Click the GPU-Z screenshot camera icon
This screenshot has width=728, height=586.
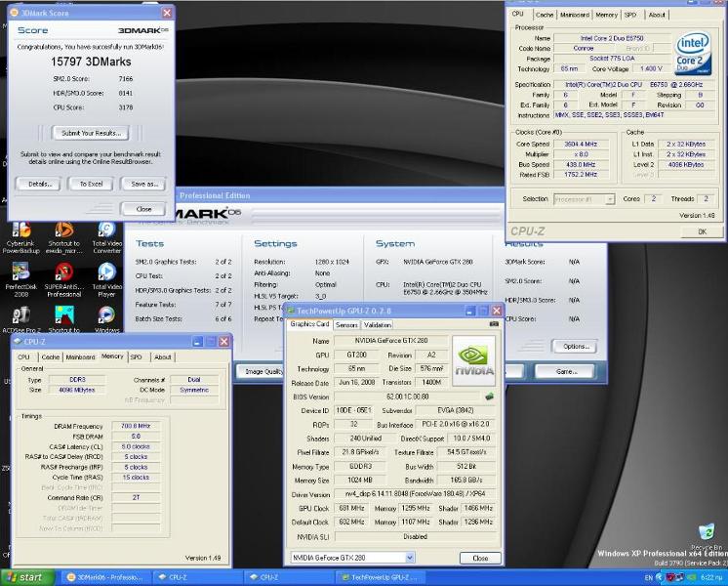[x=494, y=324]
